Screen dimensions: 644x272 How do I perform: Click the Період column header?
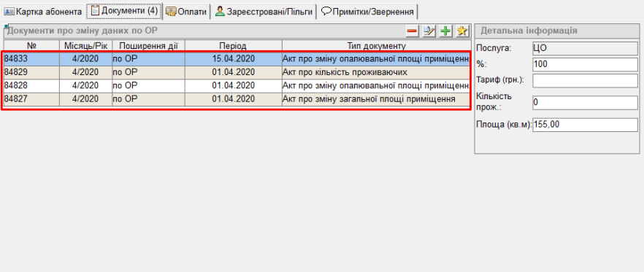click(x=234, y=45)
